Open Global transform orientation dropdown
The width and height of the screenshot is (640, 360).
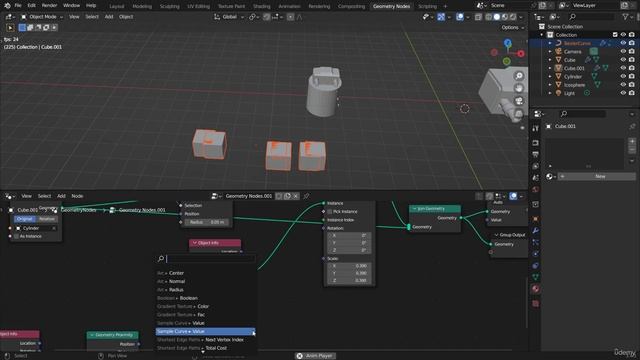[x=229, y=17]
